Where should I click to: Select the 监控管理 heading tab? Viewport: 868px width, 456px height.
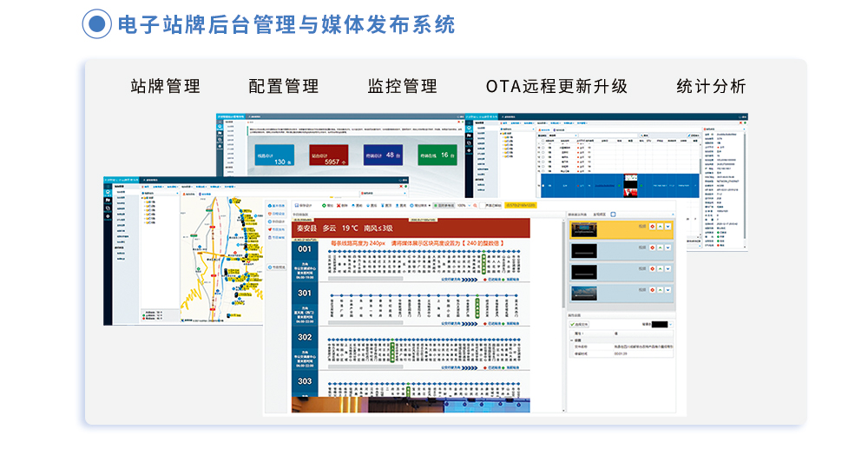click(x=403, y=87)
